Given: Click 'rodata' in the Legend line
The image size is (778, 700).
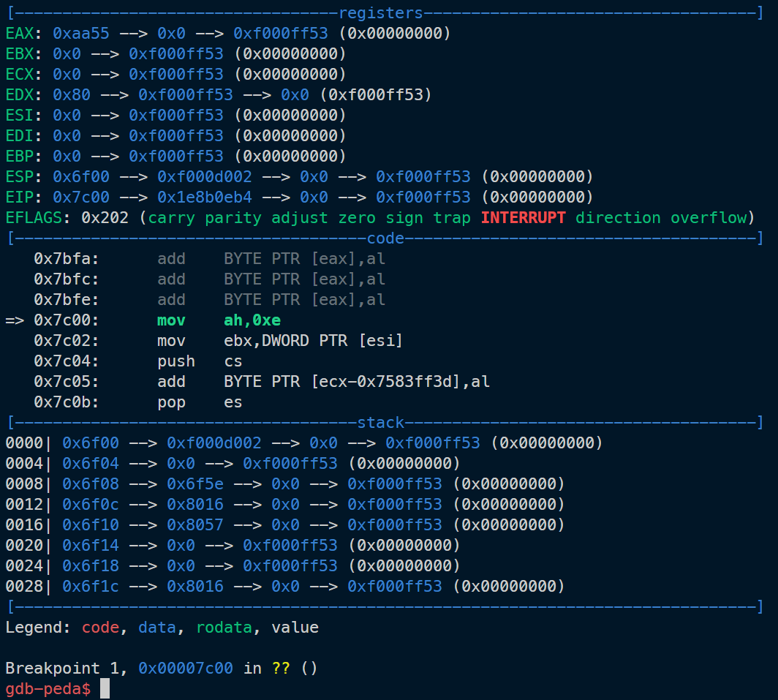Looking at the screenshot, I should click(224, 627).
